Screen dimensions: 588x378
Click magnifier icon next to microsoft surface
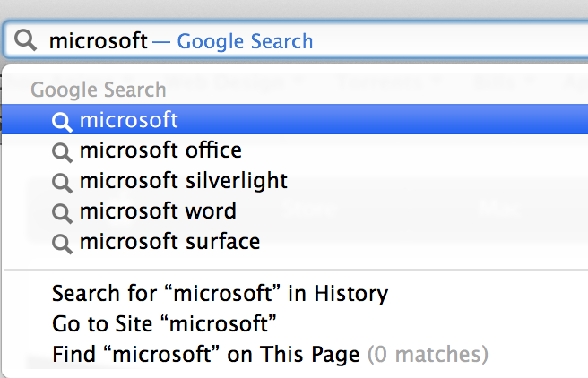(x=62, y=243)
